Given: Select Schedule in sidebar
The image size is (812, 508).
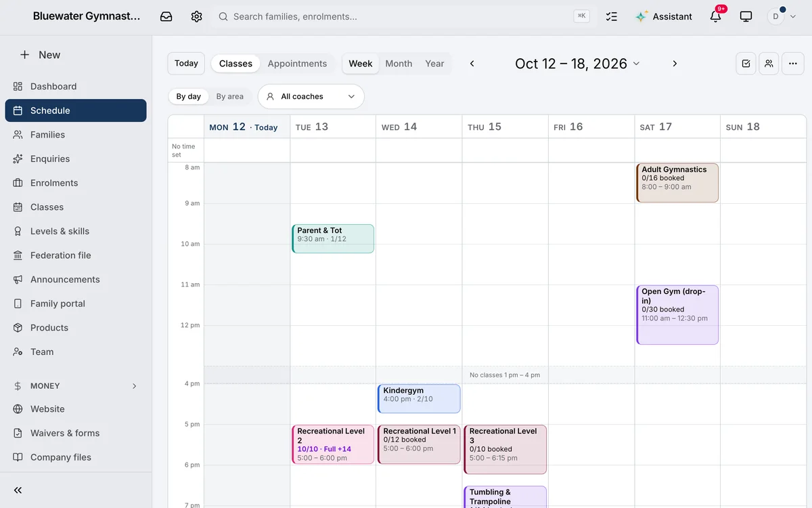Looking at the screenshot, I should (76, 110).
